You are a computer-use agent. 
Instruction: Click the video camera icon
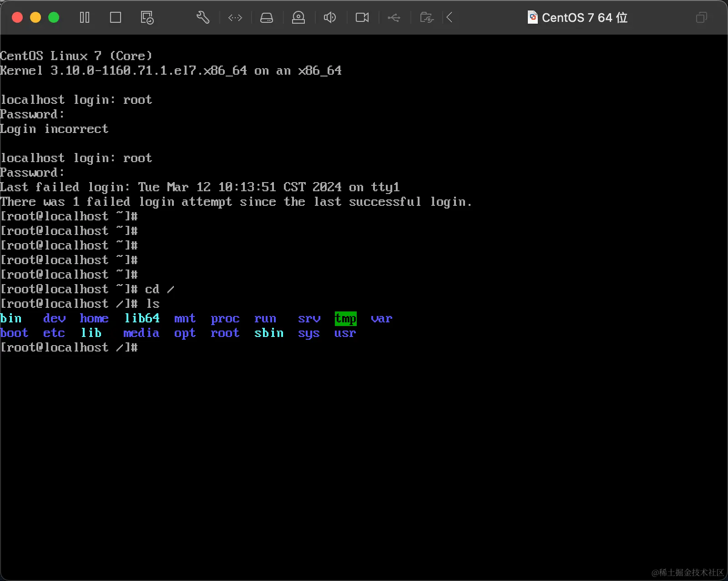[362, 18]
